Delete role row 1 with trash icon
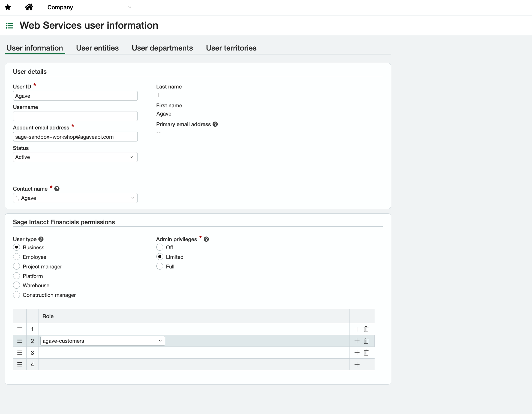Image resolution: width=532 pixels, height=414 pixels. pyautogui.click(x=366, y=329)
